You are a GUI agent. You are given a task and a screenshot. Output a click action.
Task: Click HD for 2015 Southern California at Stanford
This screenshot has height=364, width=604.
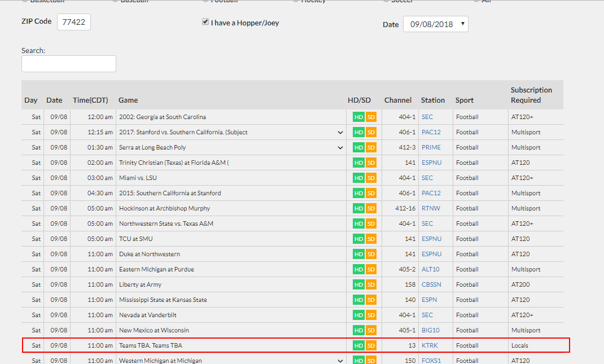358,193
